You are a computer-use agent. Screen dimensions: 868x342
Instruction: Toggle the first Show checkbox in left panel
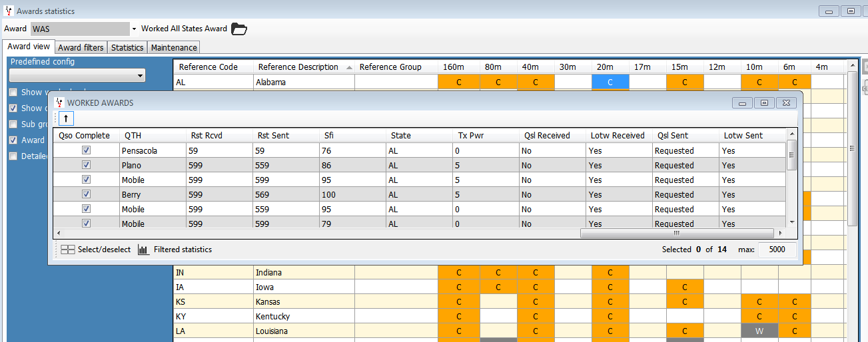(x=13, y=92)
